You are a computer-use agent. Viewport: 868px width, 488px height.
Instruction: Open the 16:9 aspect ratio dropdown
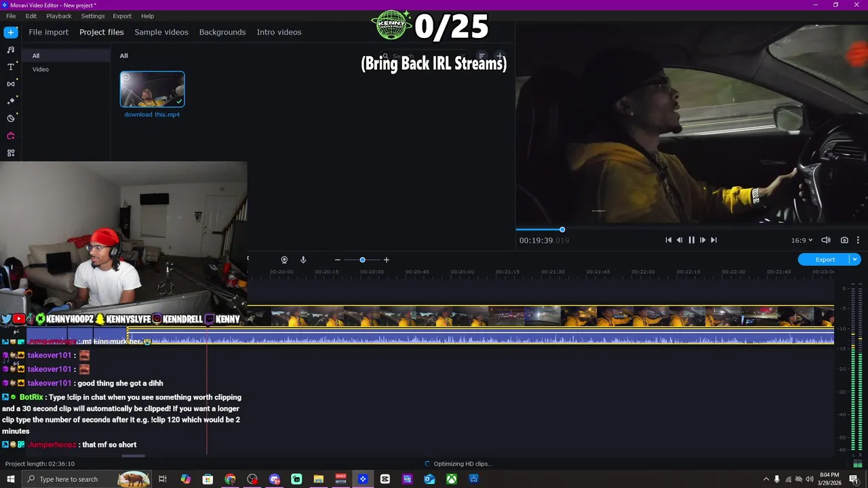tap(802, 240)
